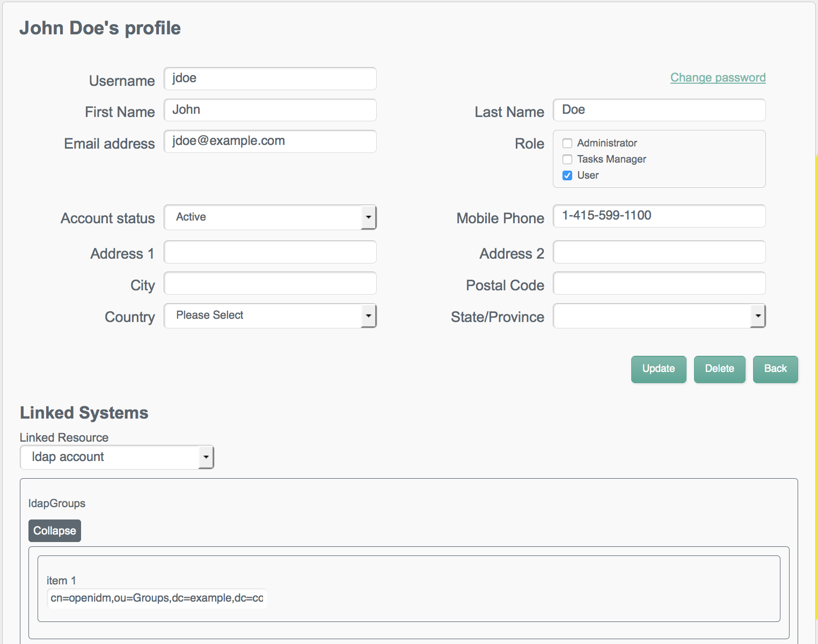This screenshot has width=818, height=644.
Task: Click the First Name input field
Action: [270, 110]
